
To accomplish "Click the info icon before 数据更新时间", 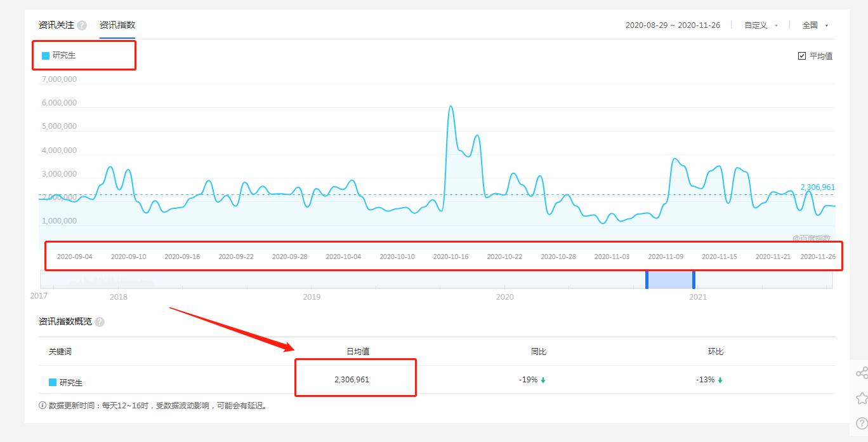I will [x=43, y=405].
